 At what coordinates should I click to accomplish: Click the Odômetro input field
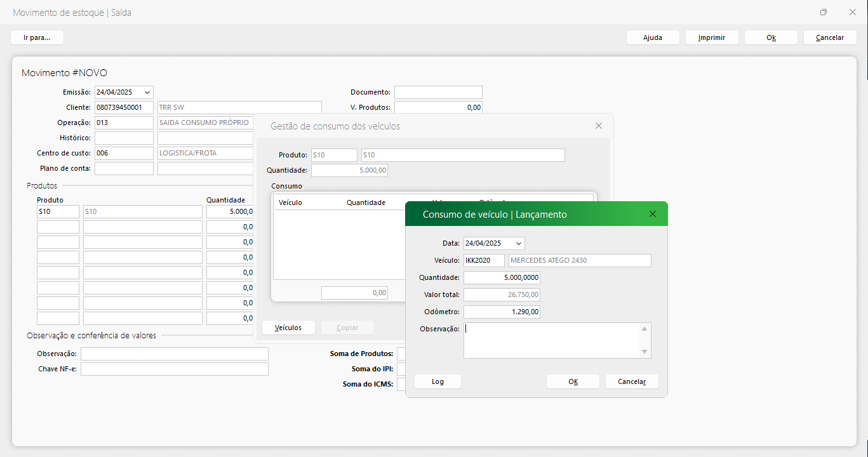(502, 312)
